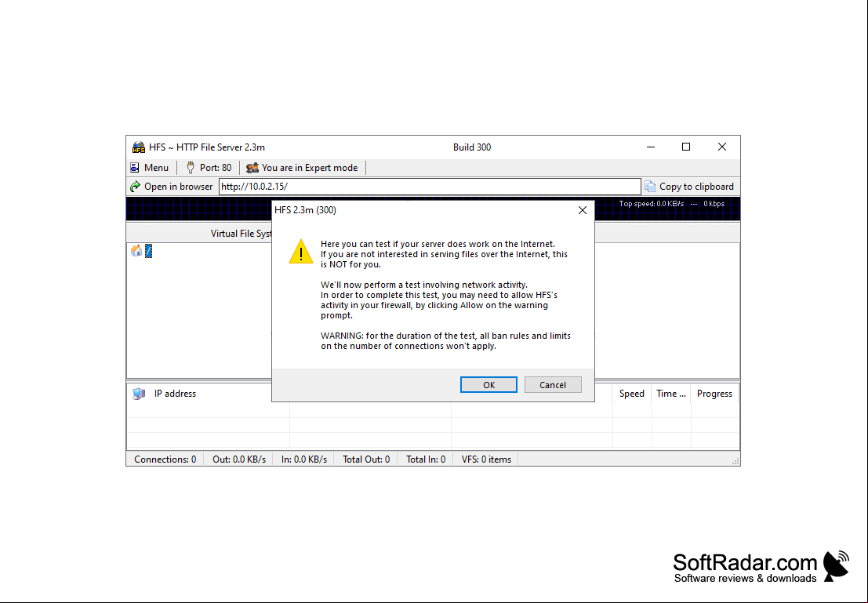
Task: Change the Port: 80 setting
Action: (x=209, y=168)
